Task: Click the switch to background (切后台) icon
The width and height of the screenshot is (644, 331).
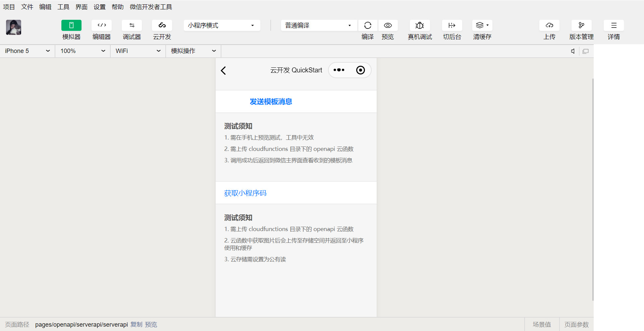Action: pos(452,25)
